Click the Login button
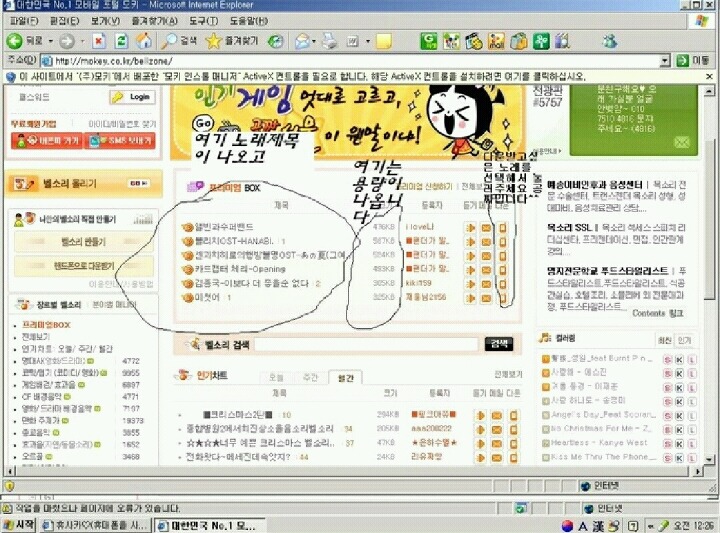720x533 pixels. [133, 97]
